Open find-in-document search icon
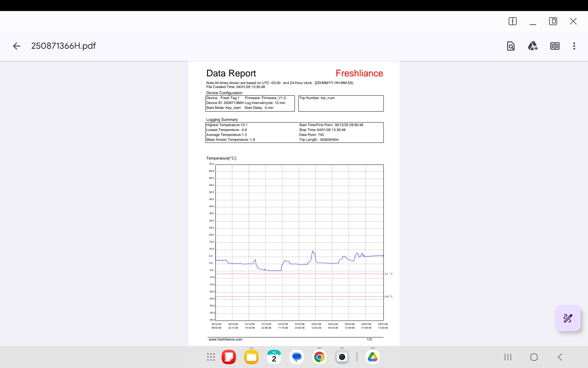The height and width of the screenshot is (368, 588). click(511, 46)
